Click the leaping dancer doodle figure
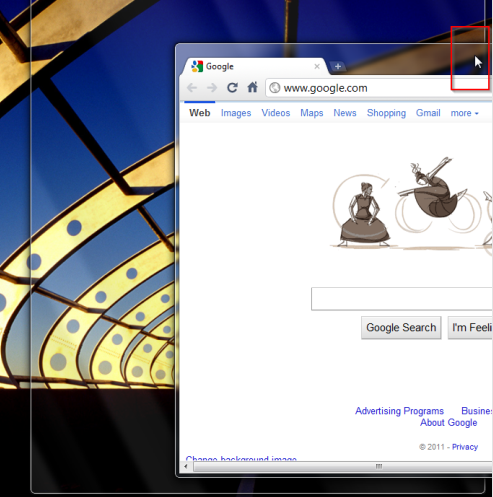Image resolution: width=493 pixels, height=497 pixels. point(433,188)
